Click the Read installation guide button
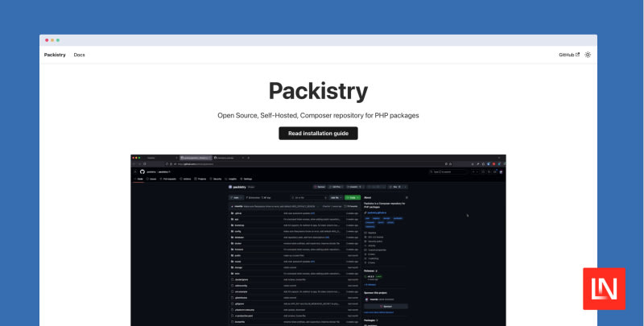This screenshot has height=326, width=644. [x=318, y=133]
